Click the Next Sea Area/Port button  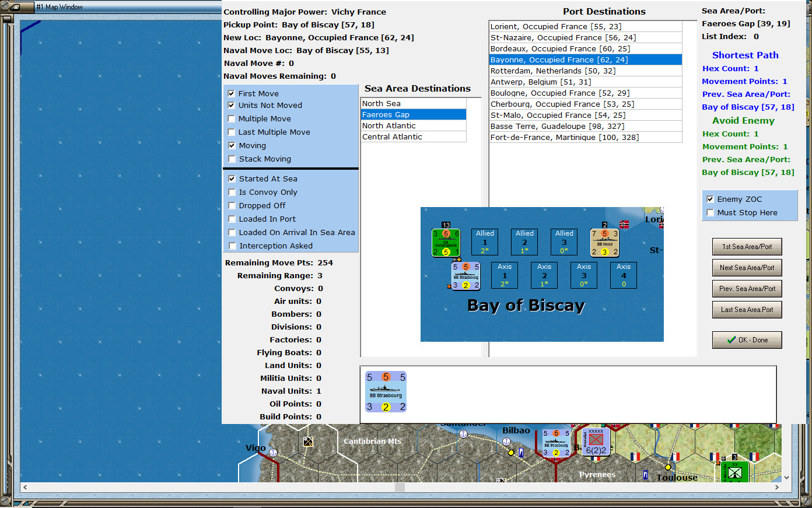point(747,268)
